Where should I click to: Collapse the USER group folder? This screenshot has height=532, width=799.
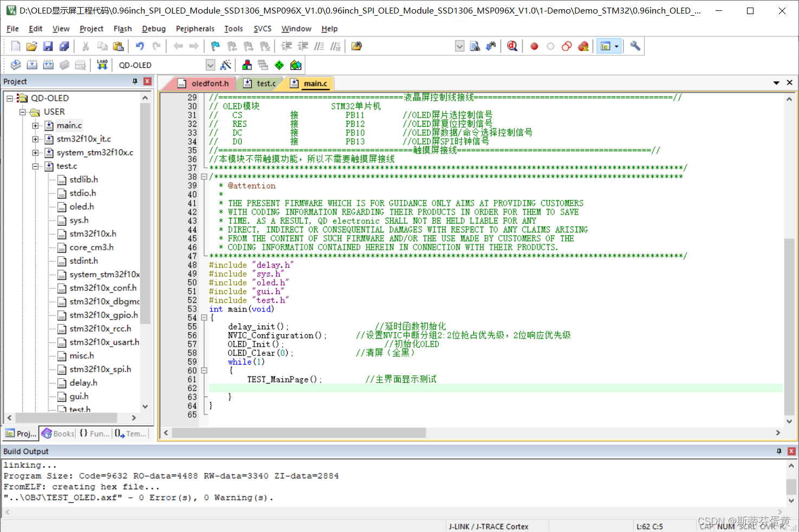click(23, 112)
